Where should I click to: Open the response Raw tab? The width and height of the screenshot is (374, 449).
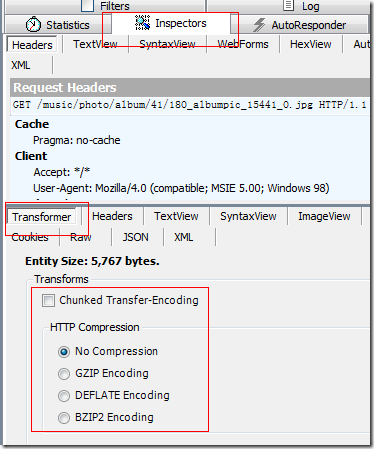(x=81, y=237)
